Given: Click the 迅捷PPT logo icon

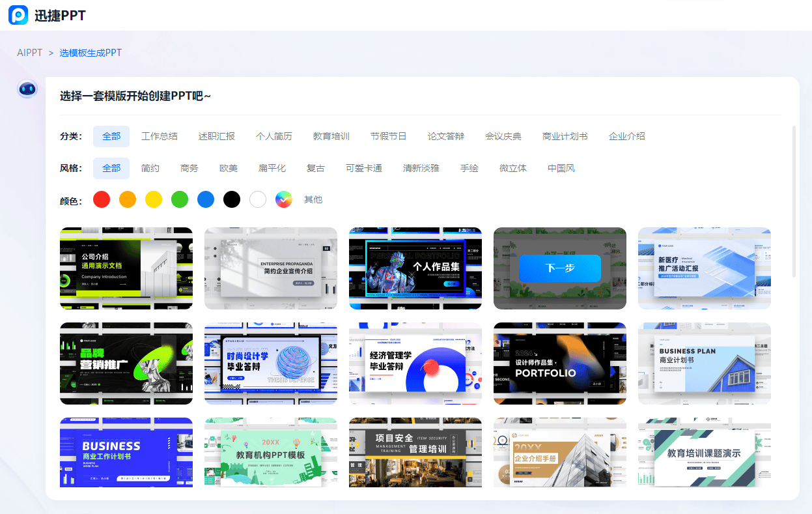Looking at the screenshot, I should coord(18,15).
